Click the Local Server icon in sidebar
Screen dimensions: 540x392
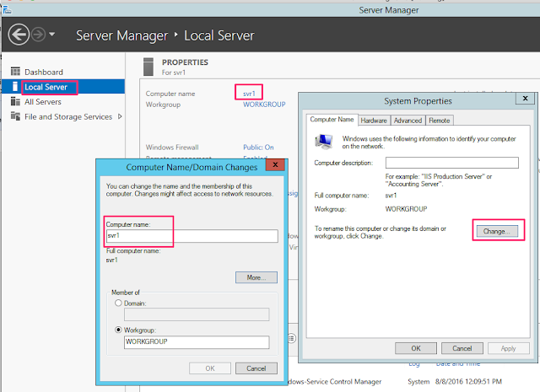click(x=15, y=86)
